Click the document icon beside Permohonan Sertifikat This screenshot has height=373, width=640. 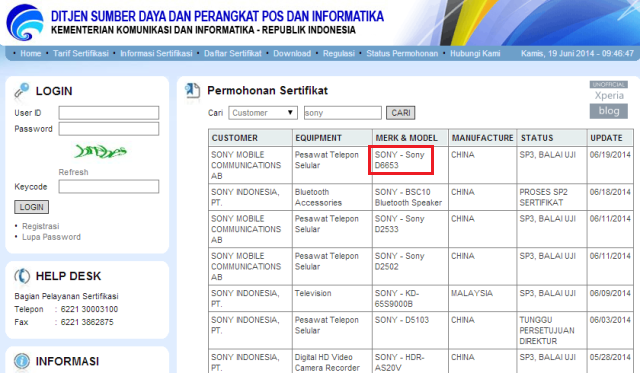193,91
